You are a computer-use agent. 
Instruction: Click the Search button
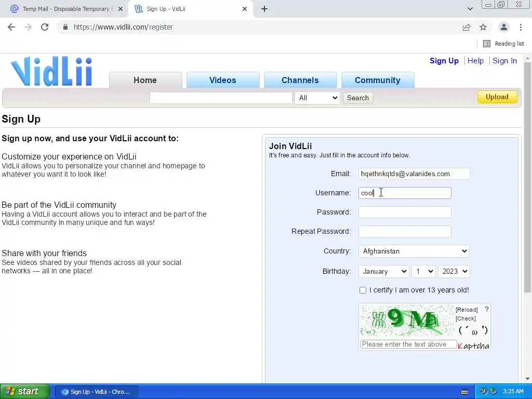357,98
